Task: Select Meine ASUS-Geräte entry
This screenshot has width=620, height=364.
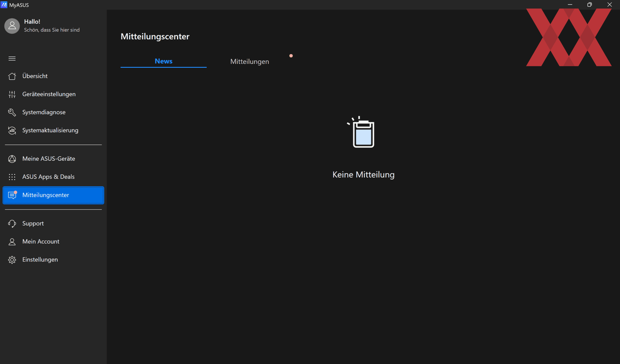Action: pos(53,159)
